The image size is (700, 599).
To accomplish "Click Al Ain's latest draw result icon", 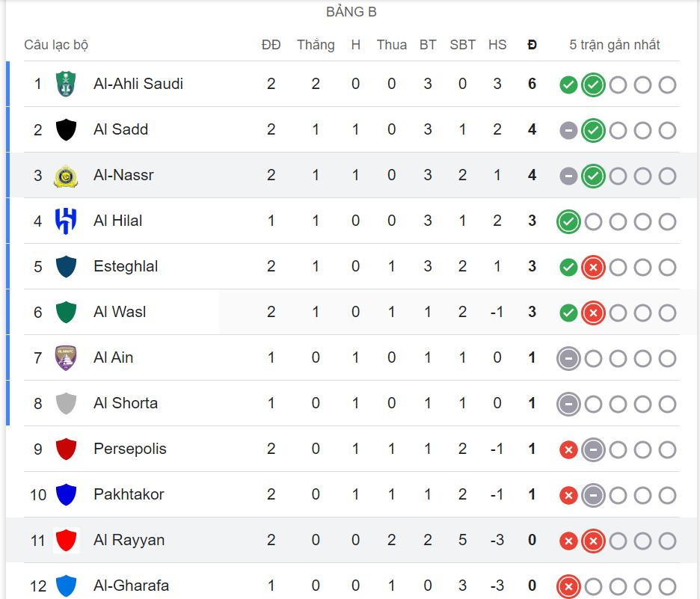I will pos(568,359).
